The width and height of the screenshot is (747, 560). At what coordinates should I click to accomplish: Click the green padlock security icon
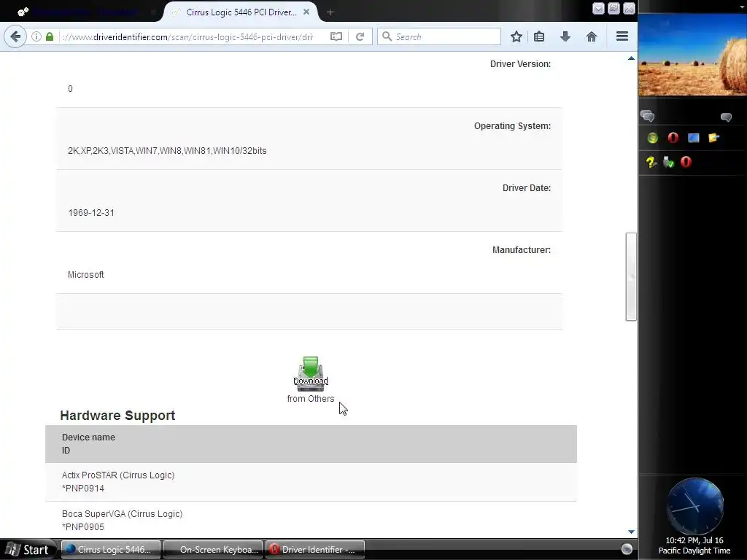click(x=50, y=36)
